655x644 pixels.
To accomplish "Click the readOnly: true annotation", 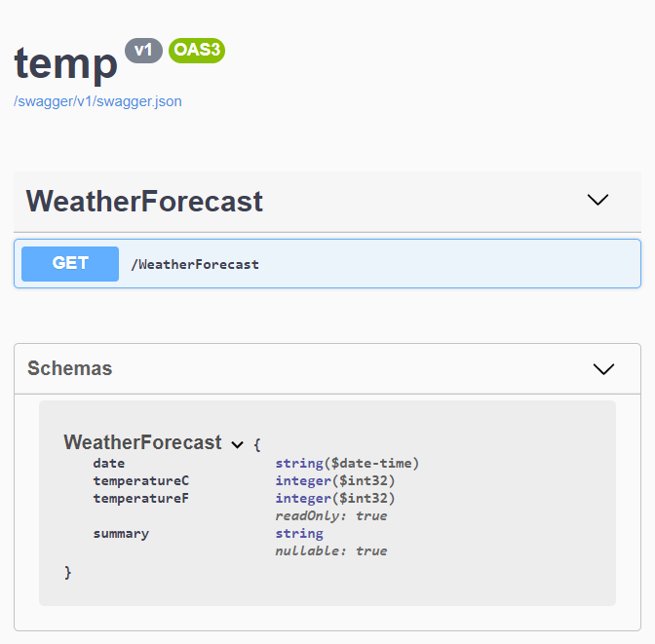I will (330, 515).
